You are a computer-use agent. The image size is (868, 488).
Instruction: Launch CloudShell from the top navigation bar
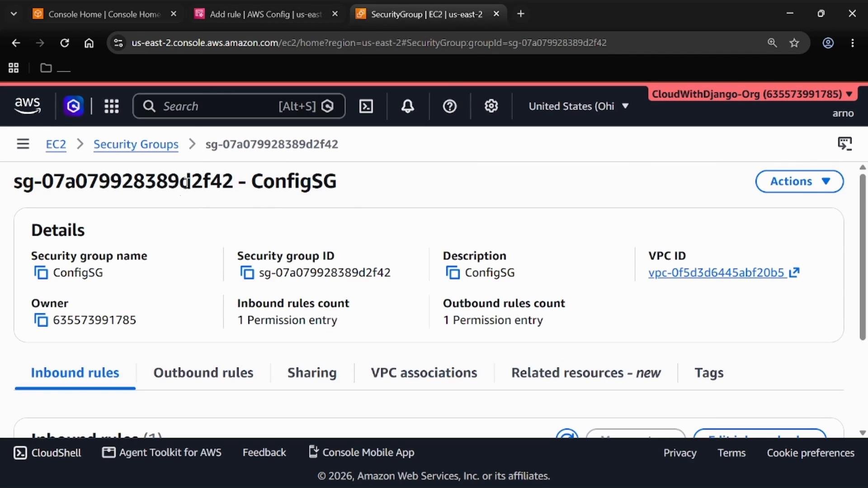tap(366, 106)
